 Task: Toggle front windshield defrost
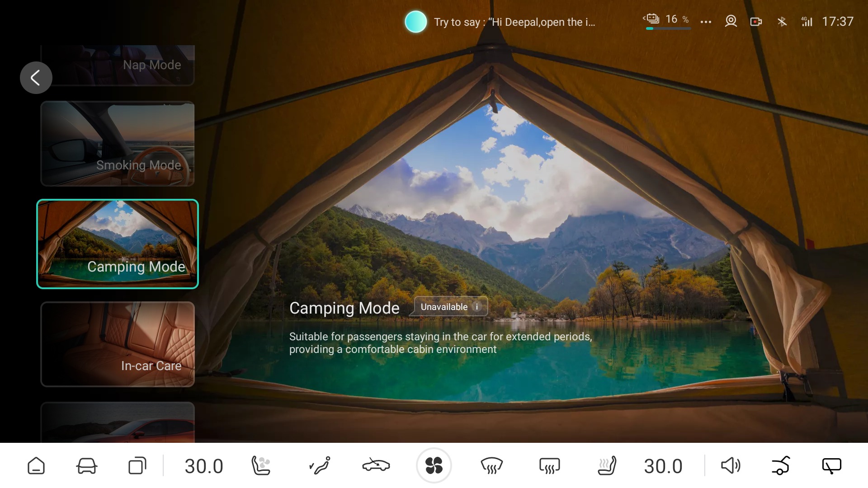tap(491, 466)
